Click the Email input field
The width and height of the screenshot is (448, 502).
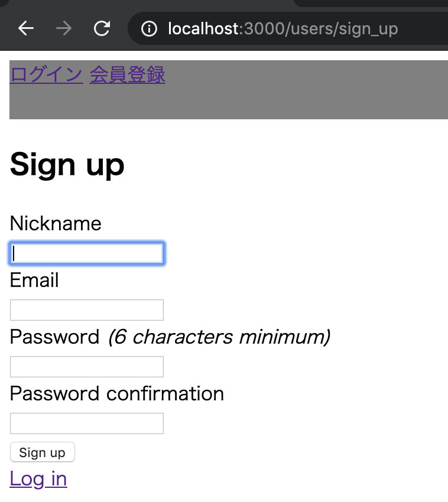pyautogui.click(x=86, y=309)
